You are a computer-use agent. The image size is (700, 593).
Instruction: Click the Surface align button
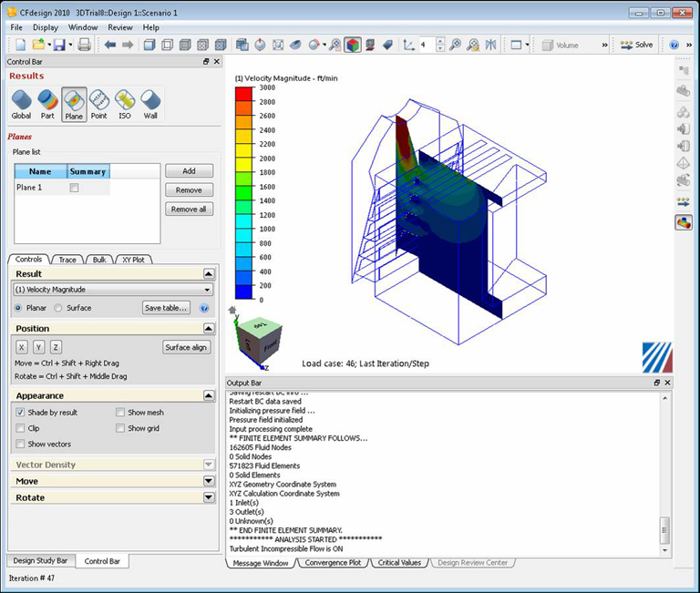tap(186, 347)
